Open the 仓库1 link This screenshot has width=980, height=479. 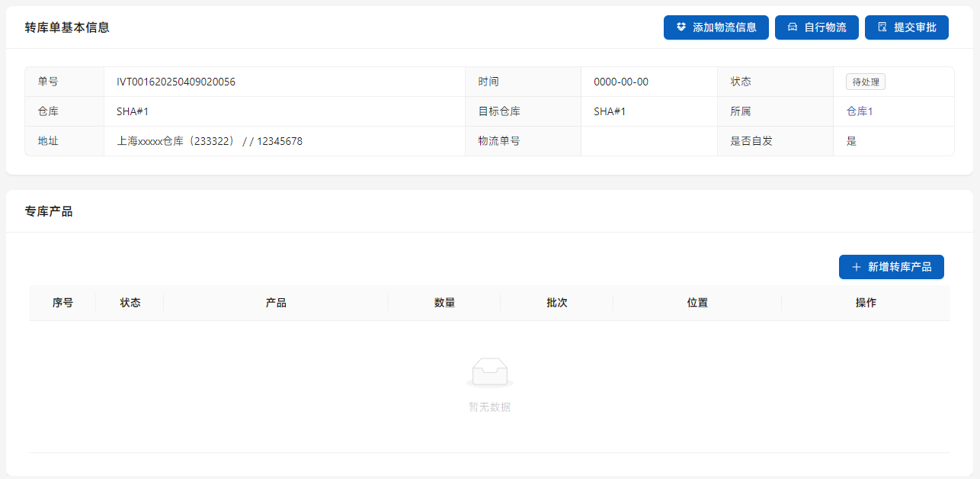(x=860, y=111)
